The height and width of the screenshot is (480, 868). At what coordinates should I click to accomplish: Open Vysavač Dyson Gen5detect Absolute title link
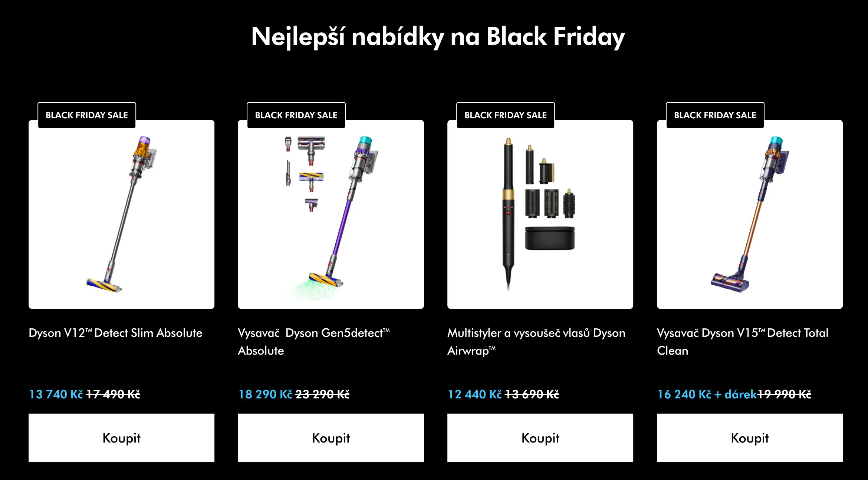(x=313, y=341)
